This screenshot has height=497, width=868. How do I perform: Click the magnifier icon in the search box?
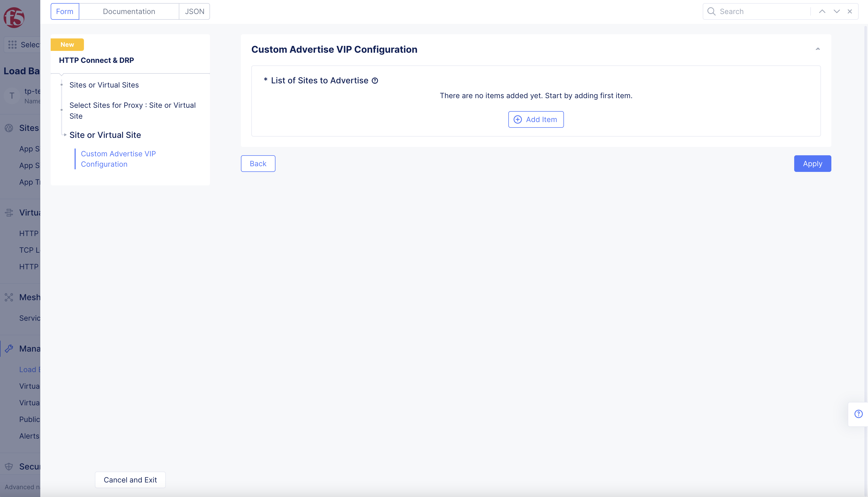click(711, 11)
